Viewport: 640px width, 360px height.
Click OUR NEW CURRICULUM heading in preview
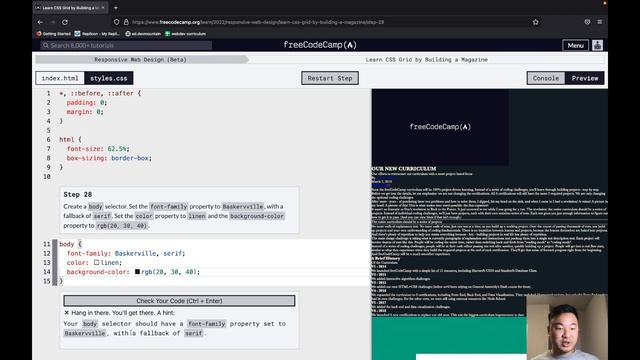pos(404,169)
